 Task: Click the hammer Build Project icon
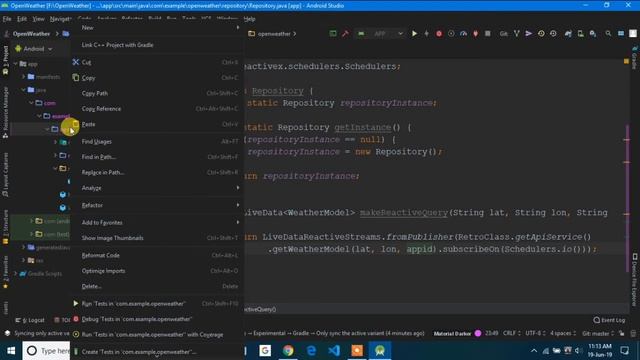(345, 33)
